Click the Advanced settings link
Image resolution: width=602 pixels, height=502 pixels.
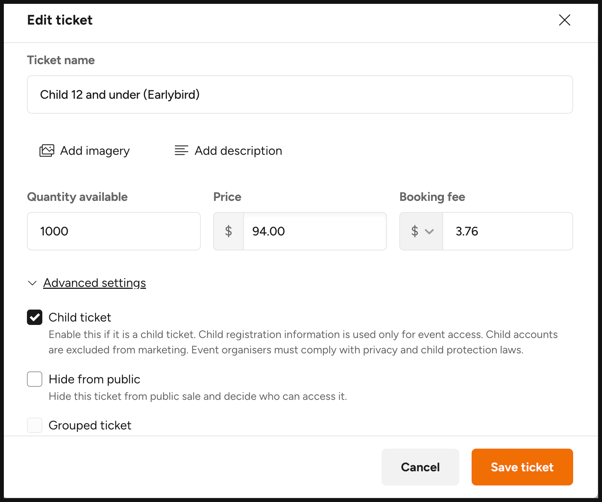pos(94,283)
